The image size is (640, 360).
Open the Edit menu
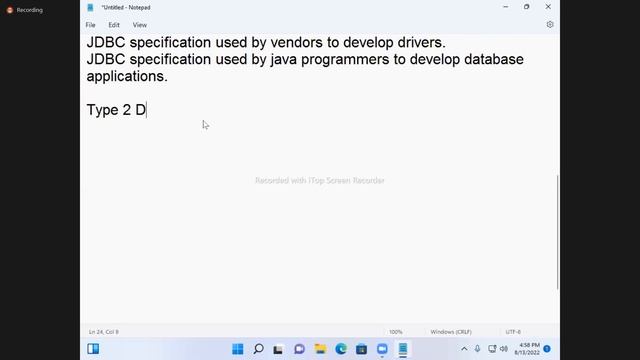coord(114,25)
